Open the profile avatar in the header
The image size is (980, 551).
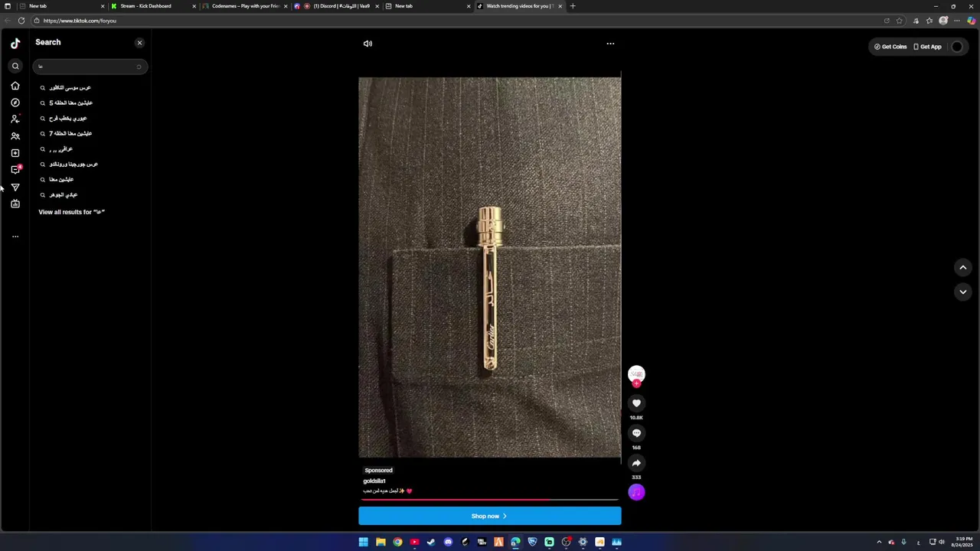pos(957,47)
